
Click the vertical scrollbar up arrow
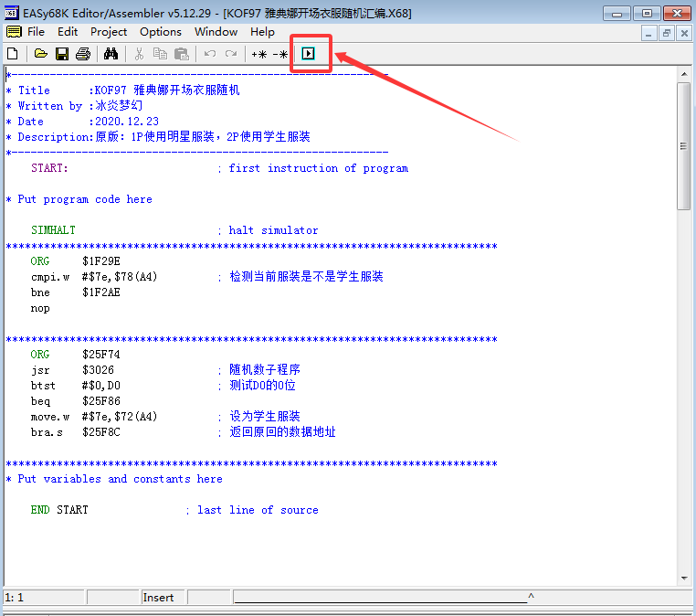pyautogui.click(x=684, y=74)
